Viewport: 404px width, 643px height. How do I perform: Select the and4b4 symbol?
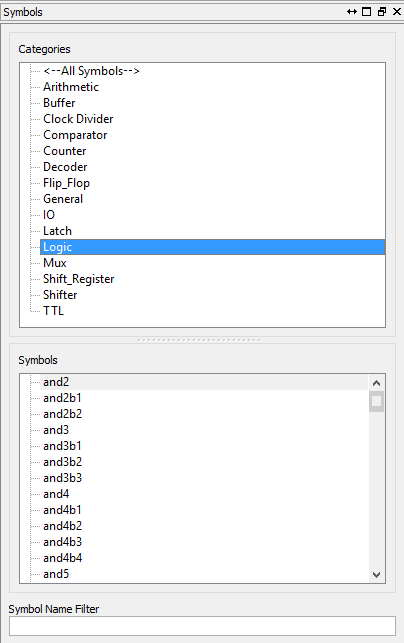[62, 558]
